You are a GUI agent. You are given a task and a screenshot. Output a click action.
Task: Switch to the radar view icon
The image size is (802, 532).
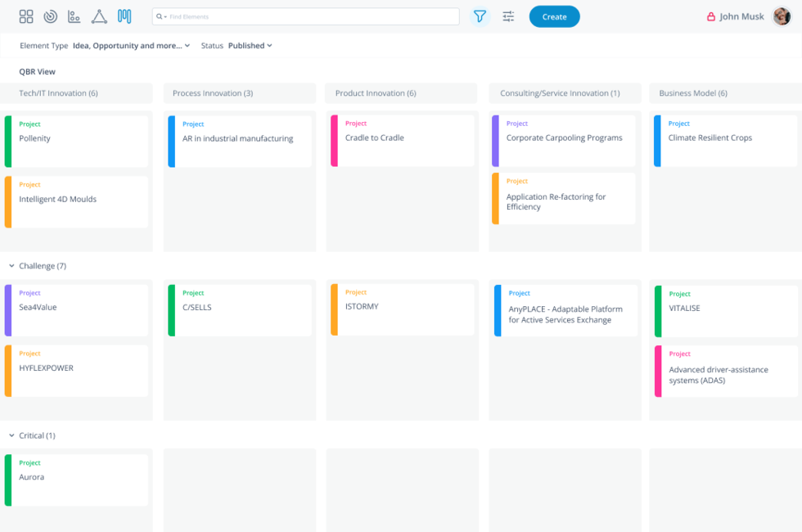coord(50,17)
